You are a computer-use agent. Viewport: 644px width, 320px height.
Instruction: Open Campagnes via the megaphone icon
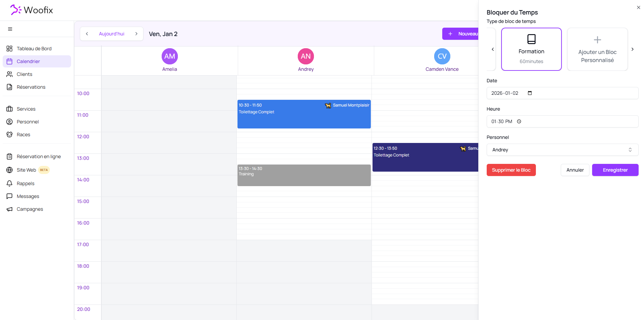click(x=9, y=209)
